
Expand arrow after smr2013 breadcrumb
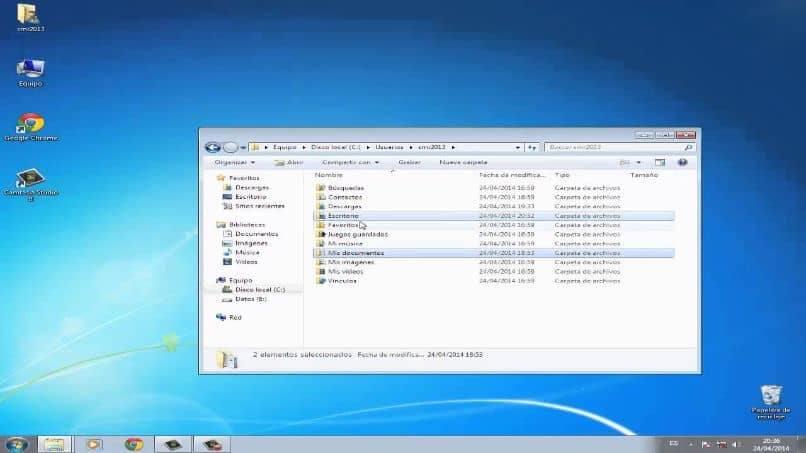453,148
